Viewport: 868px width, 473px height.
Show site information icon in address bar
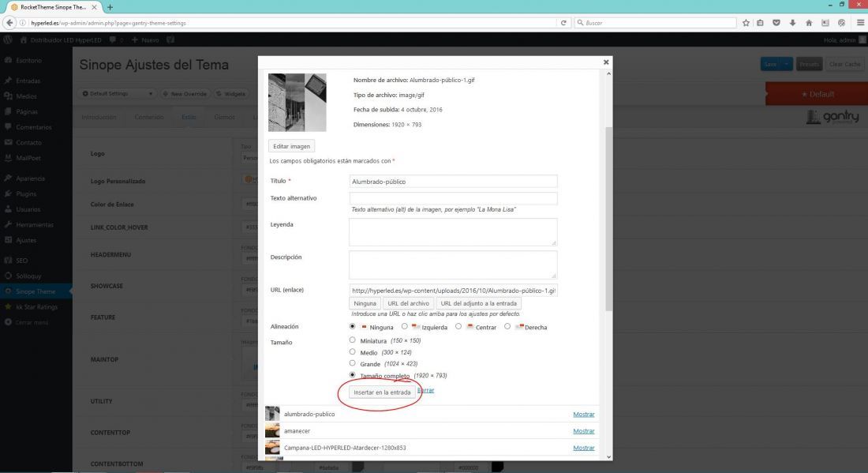pos(23,23)
